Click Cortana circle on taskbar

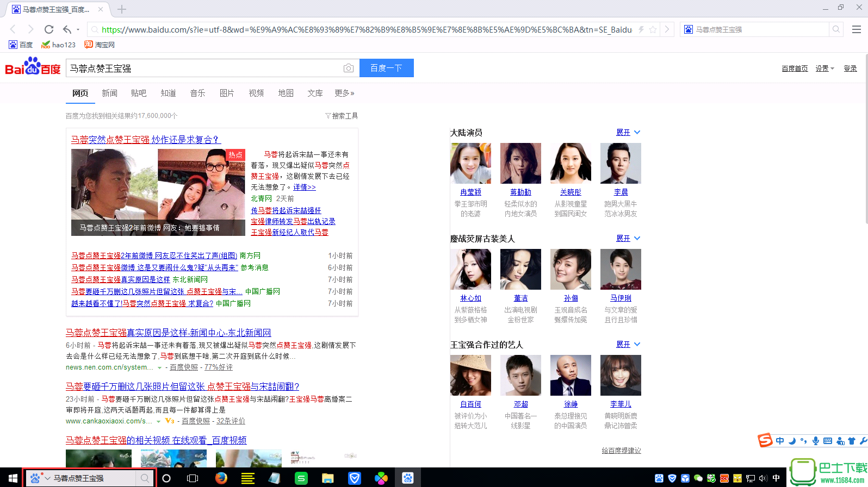166,478
